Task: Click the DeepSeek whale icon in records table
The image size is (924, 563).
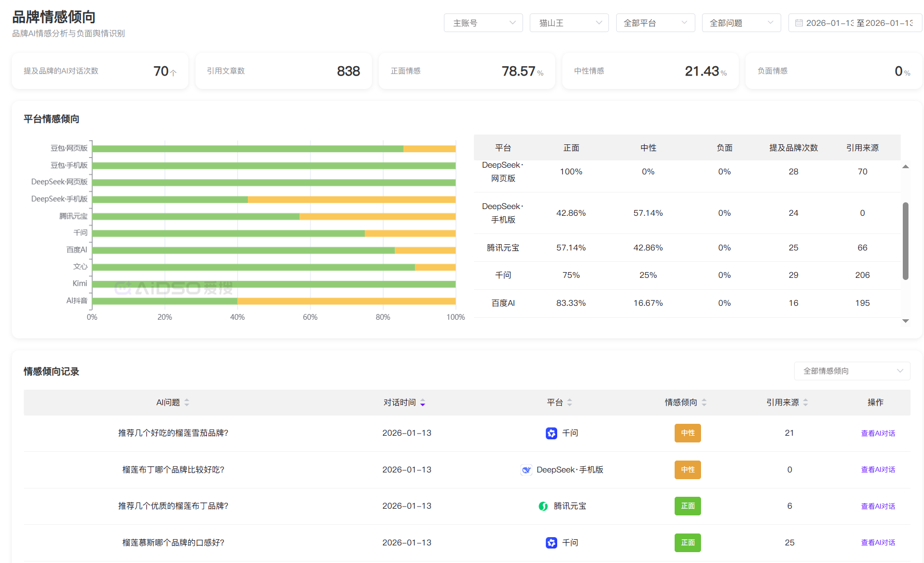Action: (x=526, y=470)
